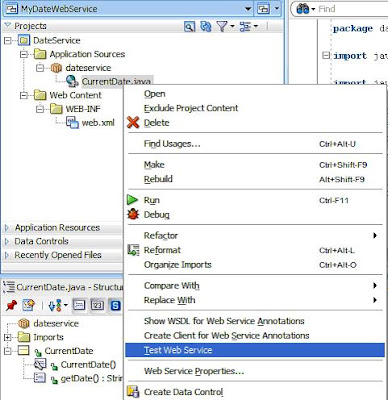Open the Refactor submenu
Screen dimensions: 388x400
(x=255, y=236)
